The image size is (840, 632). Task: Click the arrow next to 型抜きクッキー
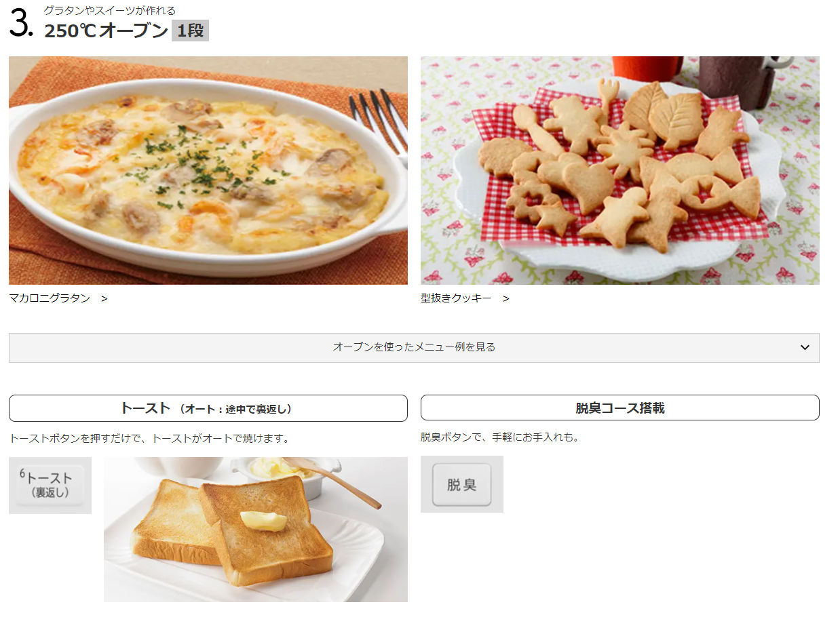click(506, 298)
